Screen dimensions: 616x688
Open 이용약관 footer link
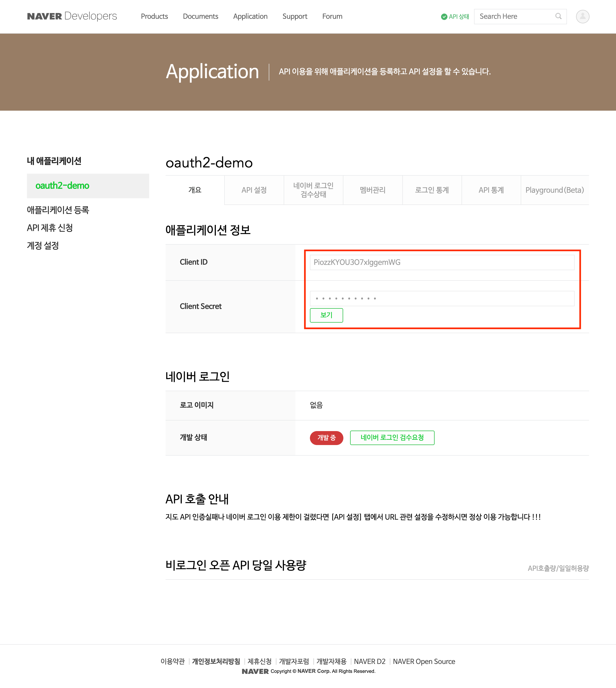tap(173, 661)
